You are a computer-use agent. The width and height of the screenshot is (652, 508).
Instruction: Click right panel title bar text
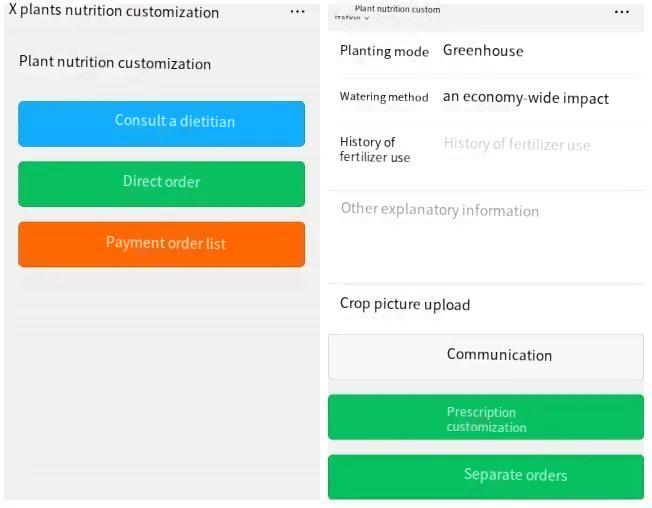tap(397, 10)
